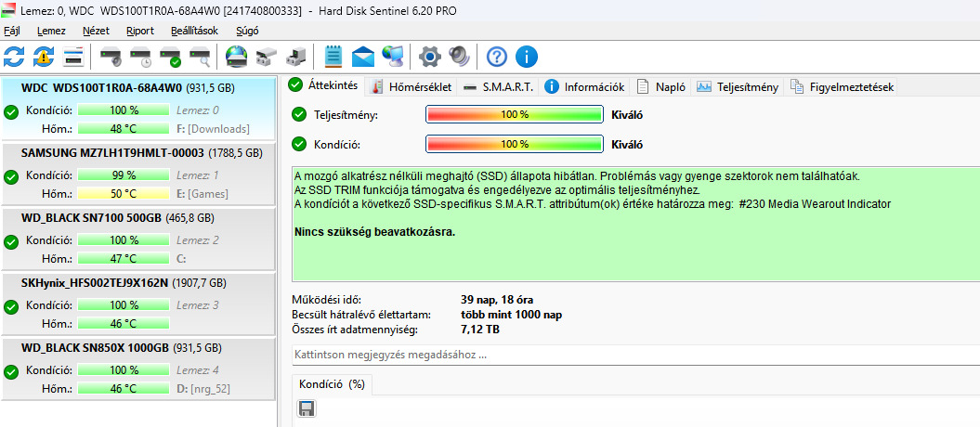Switch to the Napló tab
This screenshot has height=427, width=980.
click(662, 87)
